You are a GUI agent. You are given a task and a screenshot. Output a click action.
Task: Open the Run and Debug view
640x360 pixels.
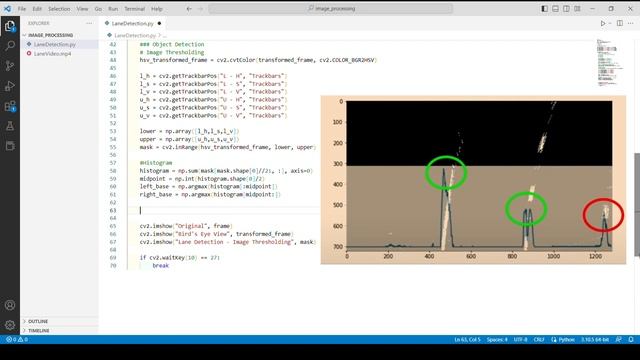tap(10, 86)
